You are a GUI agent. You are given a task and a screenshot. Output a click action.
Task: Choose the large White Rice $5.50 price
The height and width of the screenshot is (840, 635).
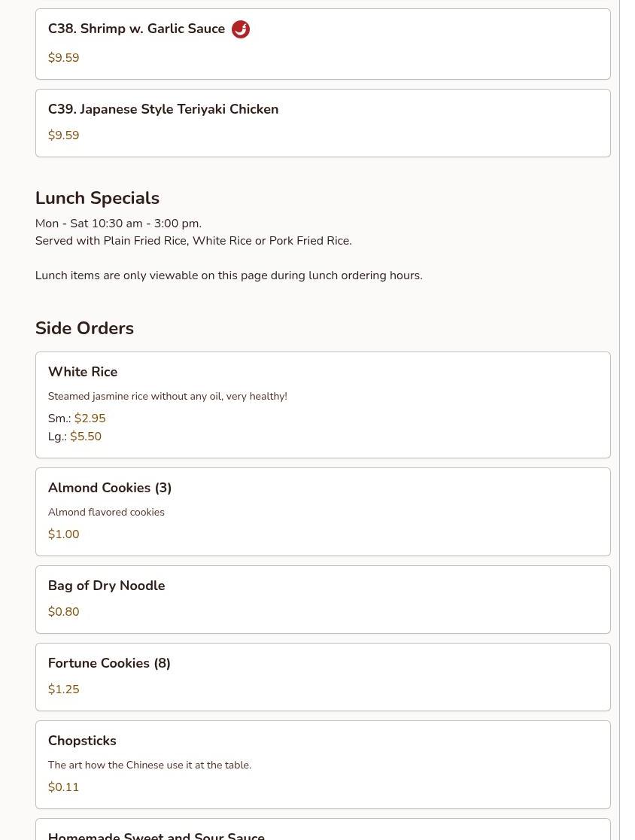(86, 437)
